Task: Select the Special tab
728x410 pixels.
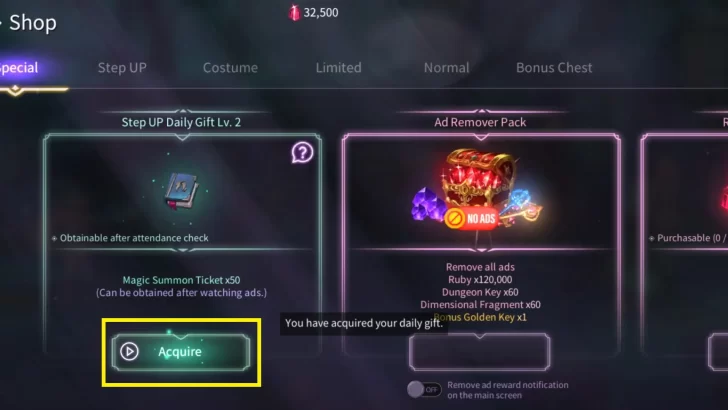Action: (19, 68)
